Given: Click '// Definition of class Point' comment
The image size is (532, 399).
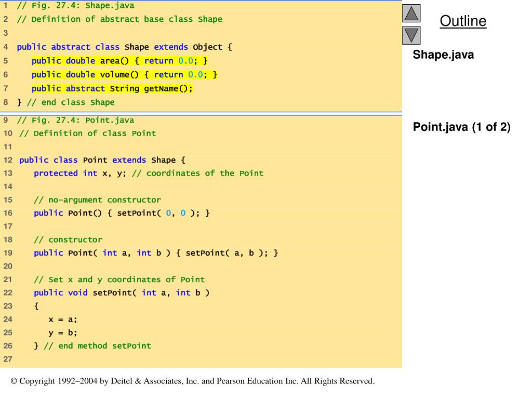Looking at the screenshot, I should [x=87, y=134].
